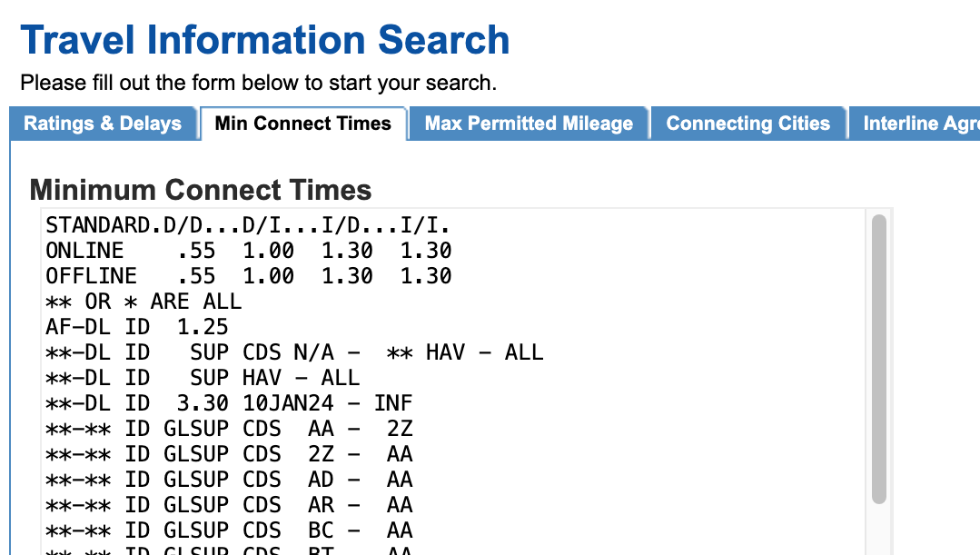Select the SUP CDS N/A HAV rule line
Screen dimensions: 980x555
click(294, 352)
